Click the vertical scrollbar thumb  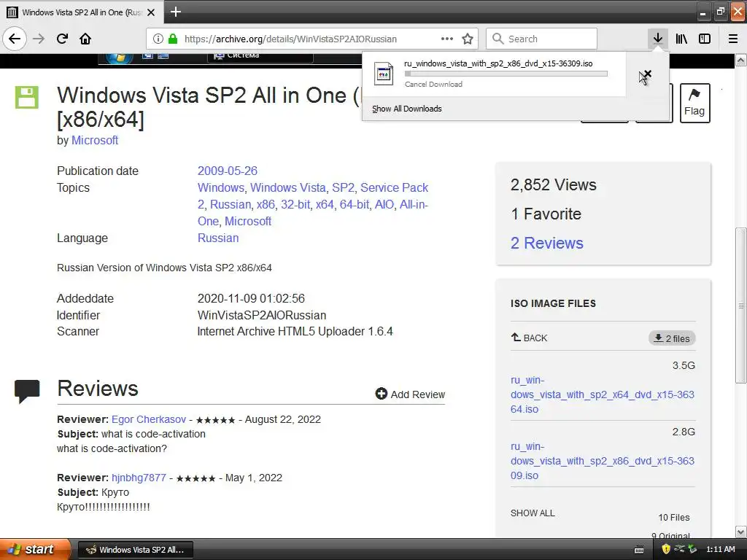click(x=740, y=305)
